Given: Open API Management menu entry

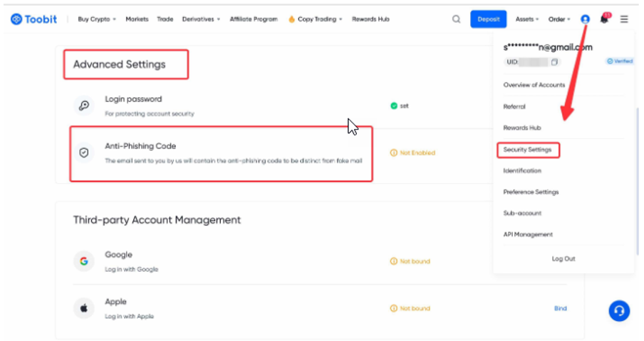Looking at the screenshot, I should 528,235.
